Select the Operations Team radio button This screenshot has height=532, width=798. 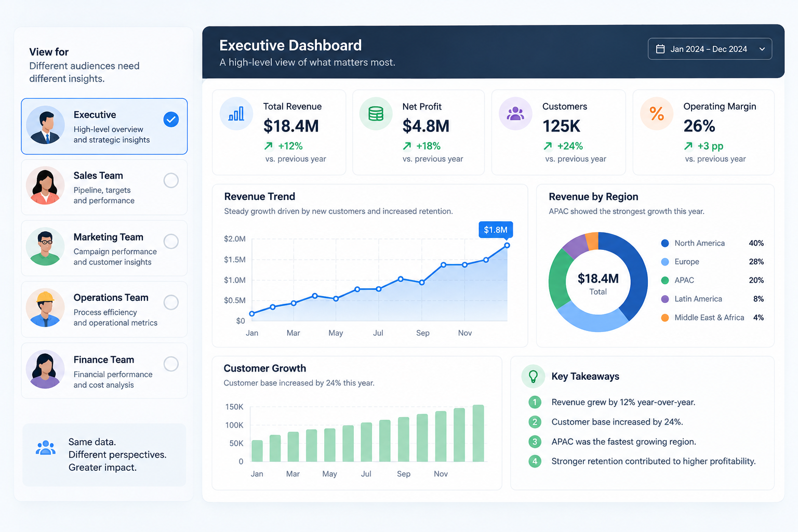[x=171, y=302]
